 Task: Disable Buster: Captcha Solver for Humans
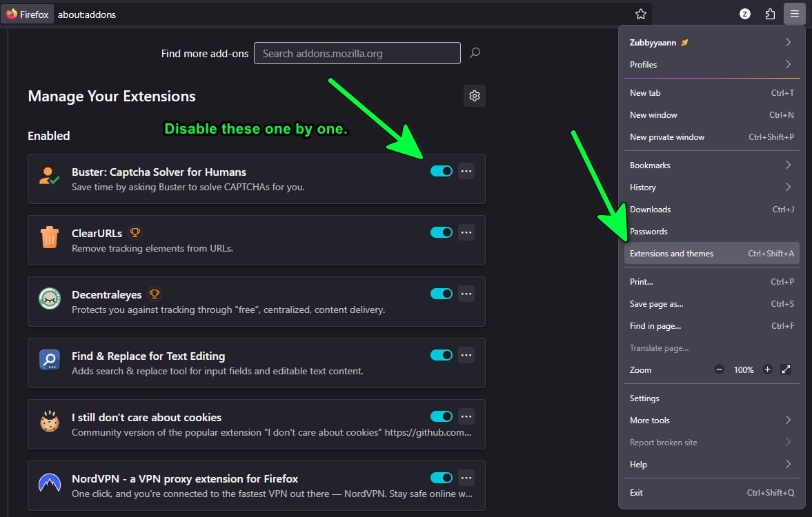(441, 171)
